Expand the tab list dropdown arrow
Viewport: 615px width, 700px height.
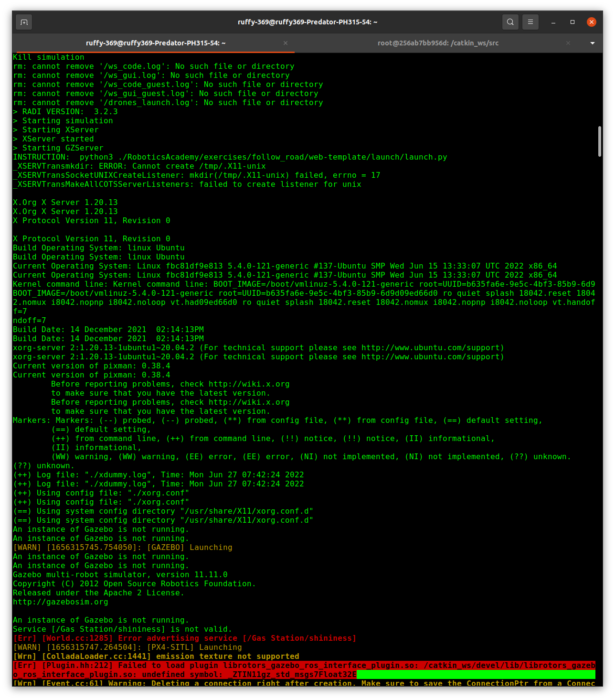[593, 43]
